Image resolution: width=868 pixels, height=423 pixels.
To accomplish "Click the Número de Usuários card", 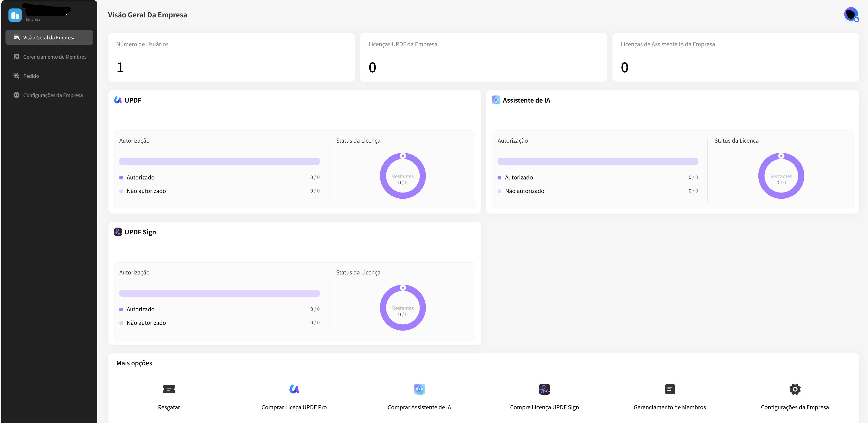I will 231,57.
